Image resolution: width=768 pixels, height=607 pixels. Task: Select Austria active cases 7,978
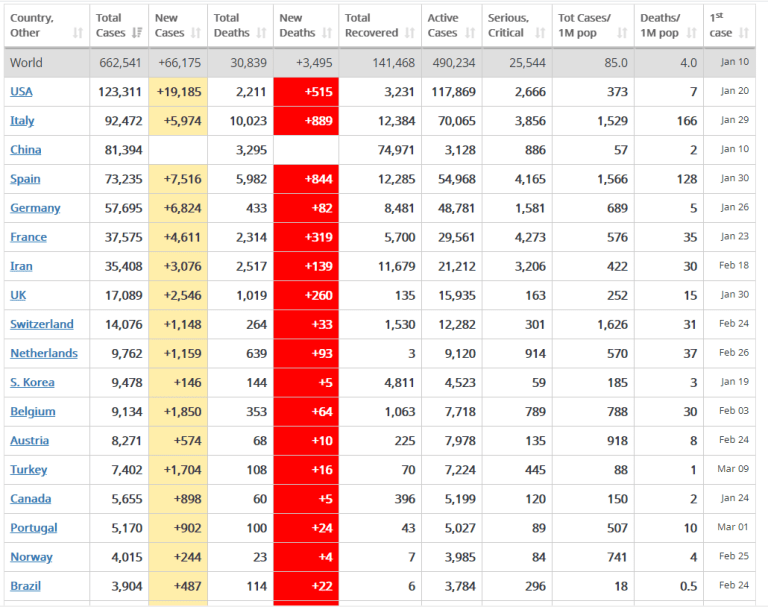click(460, 440)
